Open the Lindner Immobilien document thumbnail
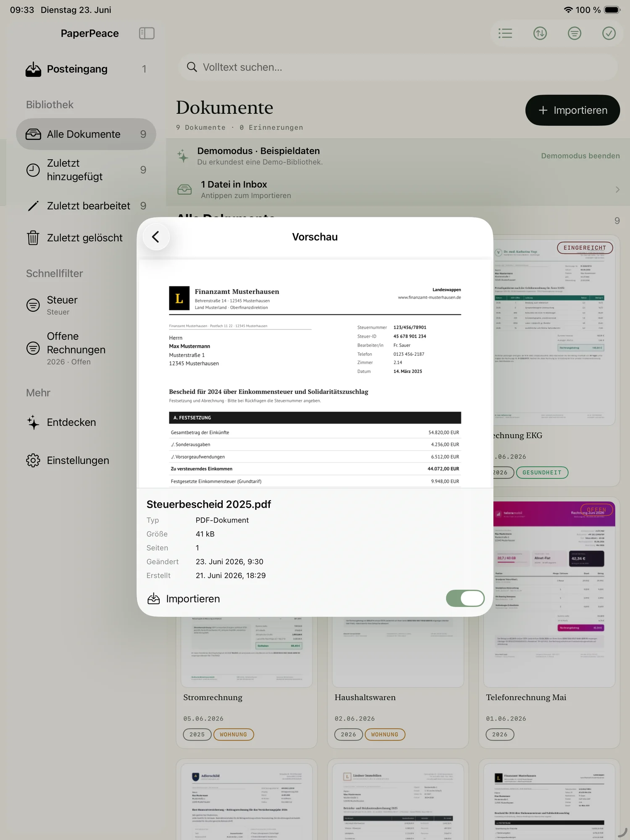Image resolution: width=630 pixels, height=840 pixels. click(x=398, y=801)
